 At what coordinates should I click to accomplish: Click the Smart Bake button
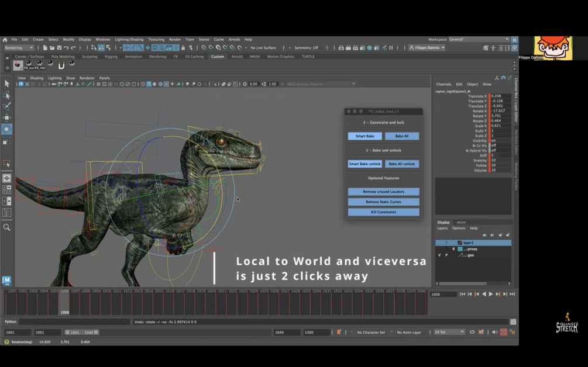365,136
